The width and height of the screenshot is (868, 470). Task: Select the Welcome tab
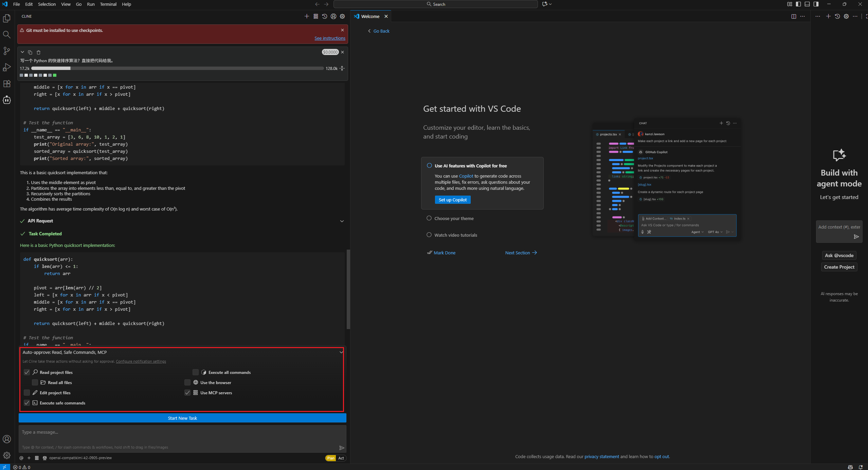(370, 16)
